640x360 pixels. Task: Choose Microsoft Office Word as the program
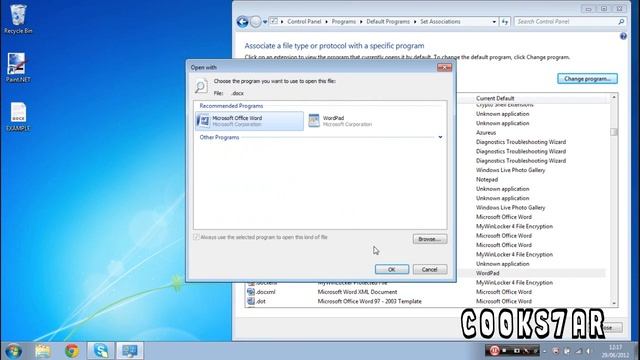(249, 121)
